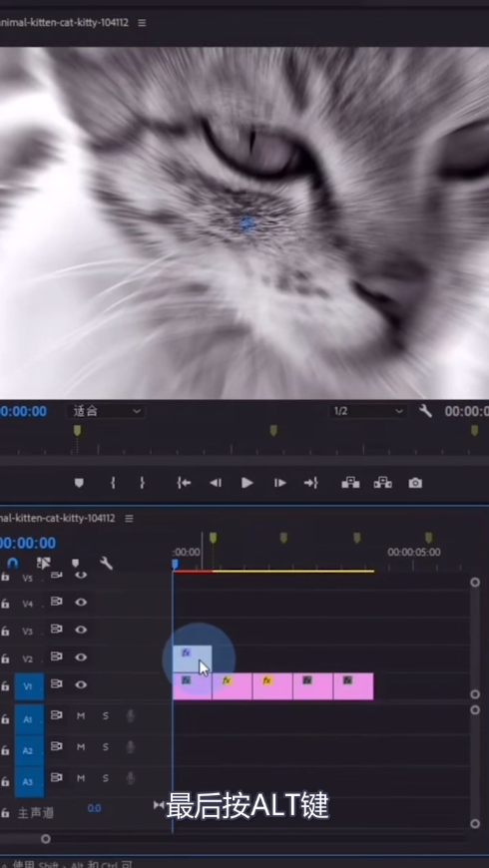Target the A1 audio track
Image resolution: width=489 pixels, height=868 pixels.
point(29,719)
